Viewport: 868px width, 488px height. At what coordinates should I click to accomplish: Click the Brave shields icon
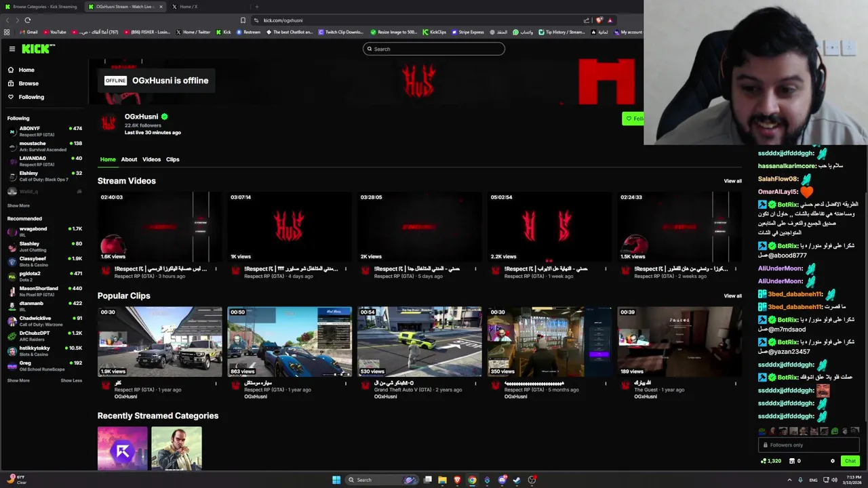599,20
